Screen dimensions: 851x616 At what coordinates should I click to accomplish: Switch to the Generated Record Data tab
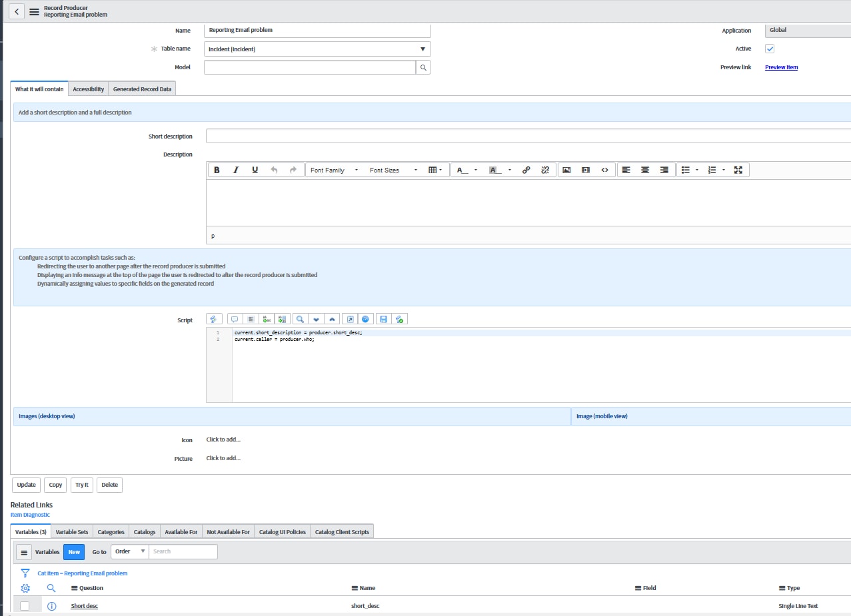pyautogui.click(x=142, y=89)
